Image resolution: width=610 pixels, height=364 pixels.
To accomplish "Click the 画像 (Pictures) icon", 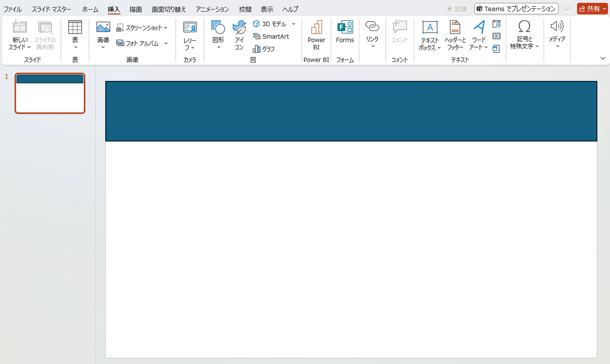I will click(103, 27).
